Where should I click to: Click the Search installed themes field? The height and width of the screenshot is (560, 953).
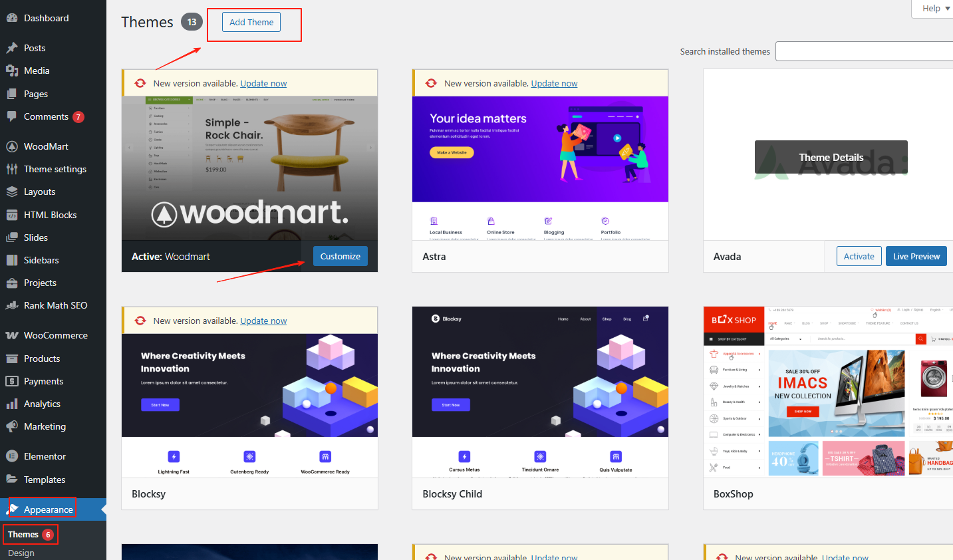864,51
